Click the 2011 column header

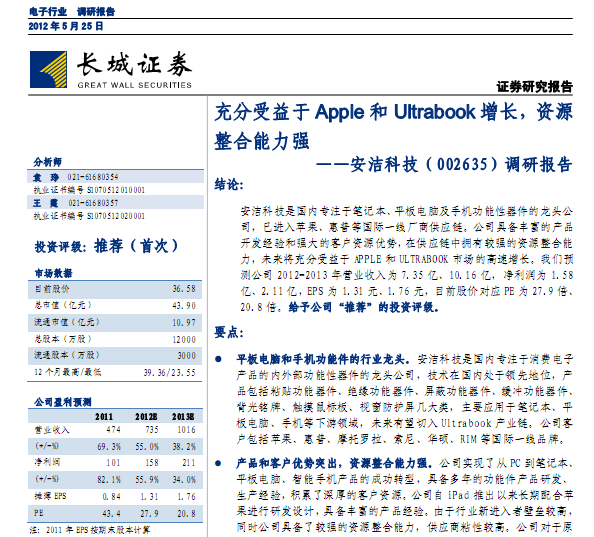click(104, 417)
